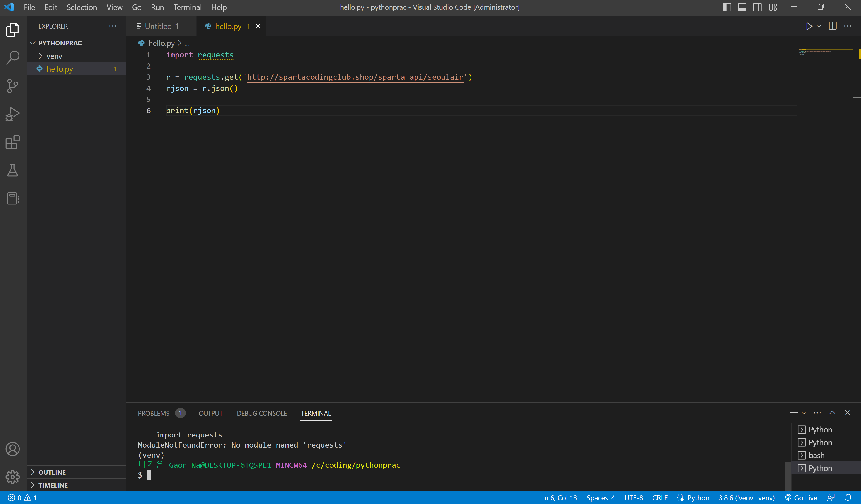Maximize the terminal panel size

(832, 413)
